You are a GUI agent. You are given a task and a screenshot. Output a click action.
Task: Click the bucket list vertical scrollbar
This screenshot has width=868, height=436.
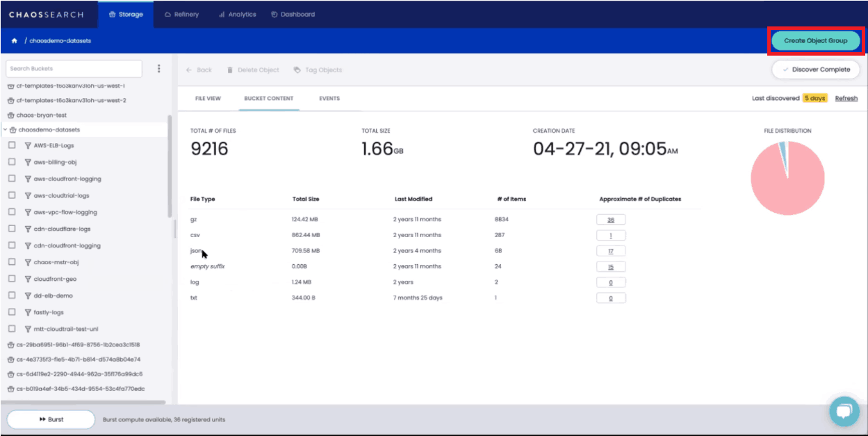click(170, 167)
